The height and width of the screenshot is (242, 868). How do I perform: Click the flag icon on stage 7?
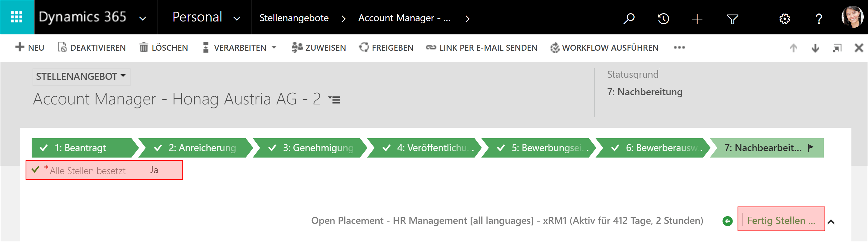tap(811, 148)
